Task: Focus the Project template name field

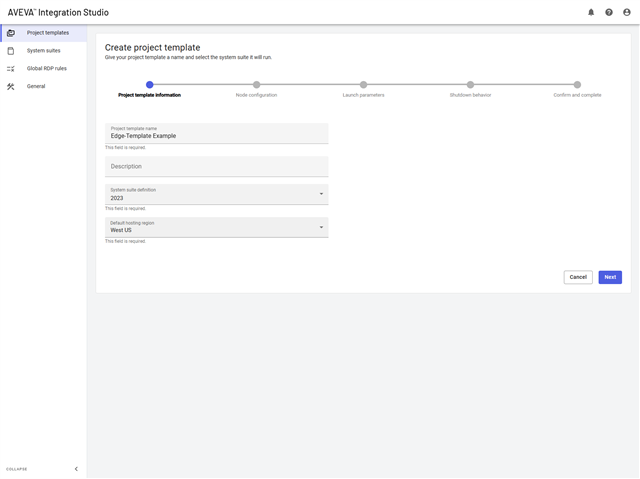Action: pyautogui.click(x=216, y=133)
